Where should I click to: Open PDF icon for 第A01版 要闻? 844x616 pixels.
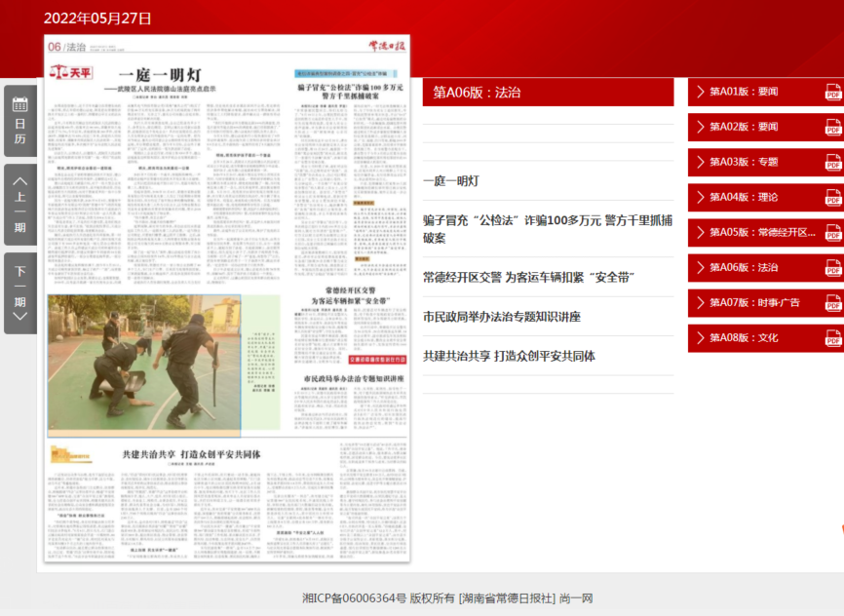pyautogui.click(x=833, y=93)
